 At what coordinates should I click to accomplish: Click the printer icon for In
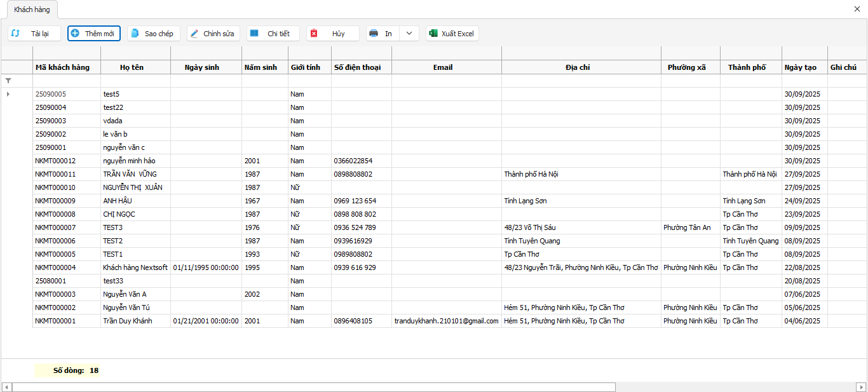(x=374, y=34)
